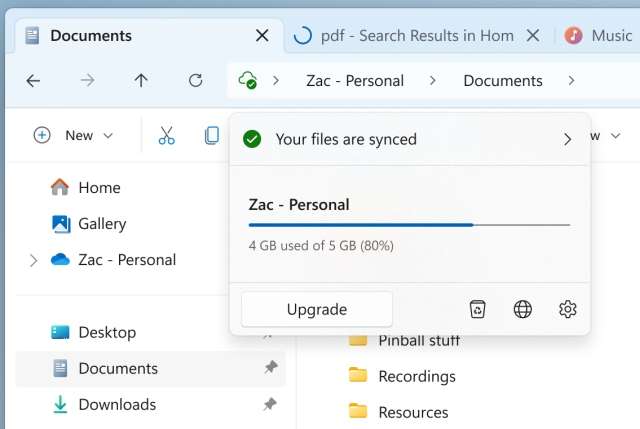640x429 pixels.
Task: Open the New dropdown menu
Action: click(74, 135)
